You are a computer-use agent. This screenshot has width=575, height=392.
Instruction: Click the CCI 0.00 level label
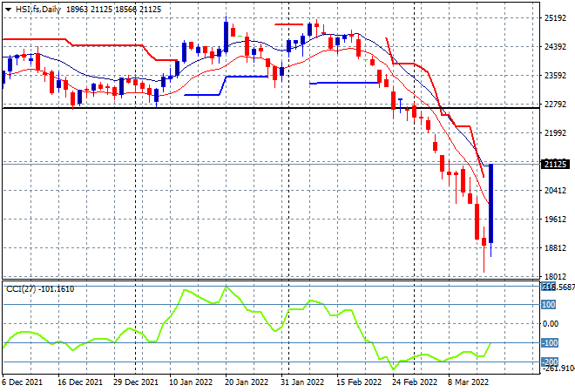(551, 324)
